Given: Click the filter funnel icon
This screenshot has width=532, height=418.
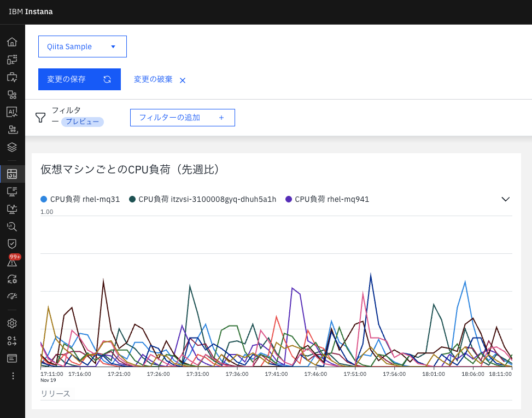Looking at the screenshot, I should (40, 118).
